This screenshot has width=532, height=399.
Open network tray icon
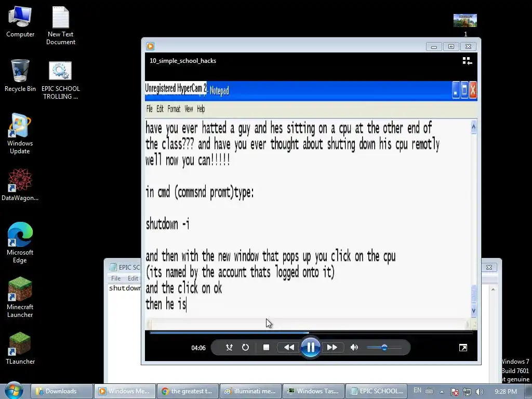[467, 392]
